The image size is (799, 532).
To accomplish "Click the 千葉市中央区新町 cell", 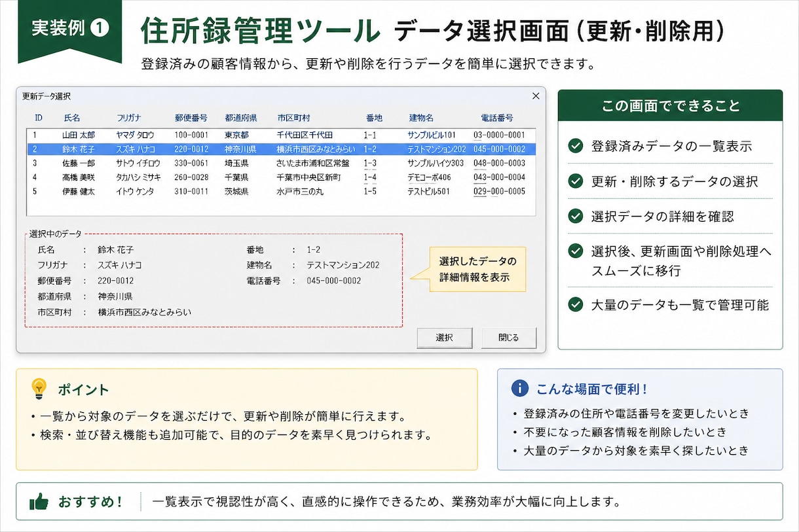I will 308,177.
